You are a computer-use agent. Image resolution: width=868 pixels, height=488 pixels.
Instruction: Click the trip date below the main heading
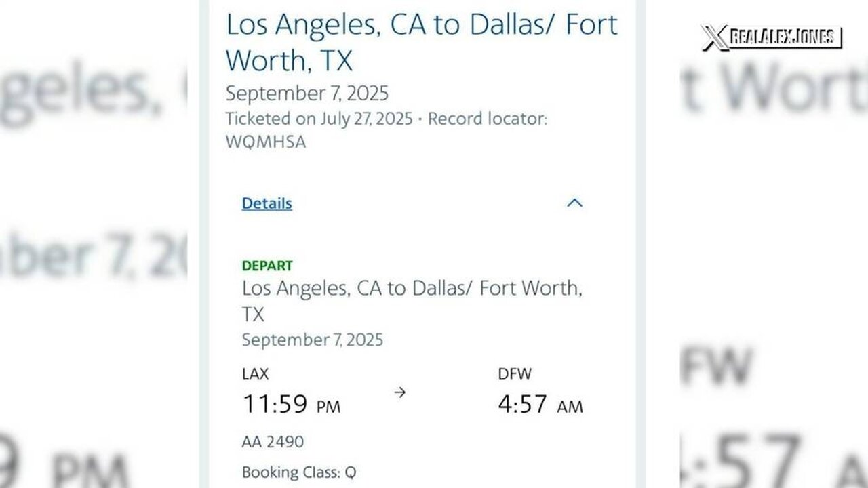point(307,94)
